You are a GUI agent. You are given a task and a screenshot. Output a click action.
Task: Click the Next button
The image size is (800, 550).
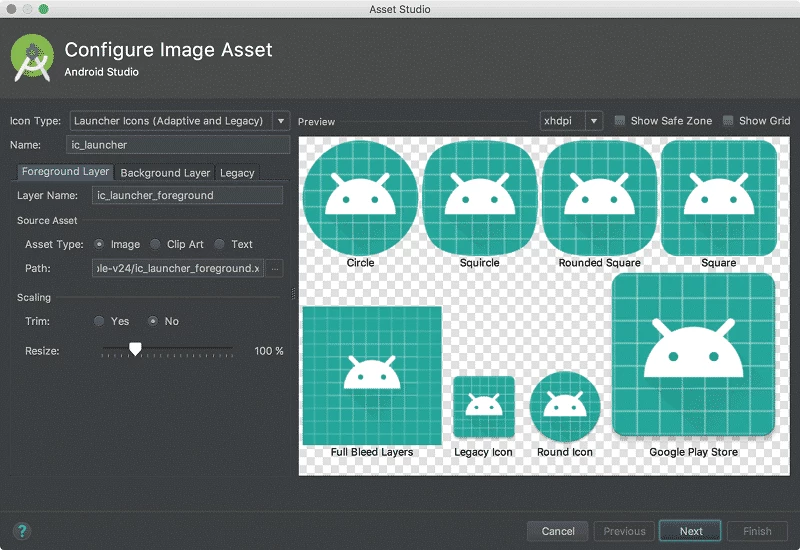click(x=691, y=531)
